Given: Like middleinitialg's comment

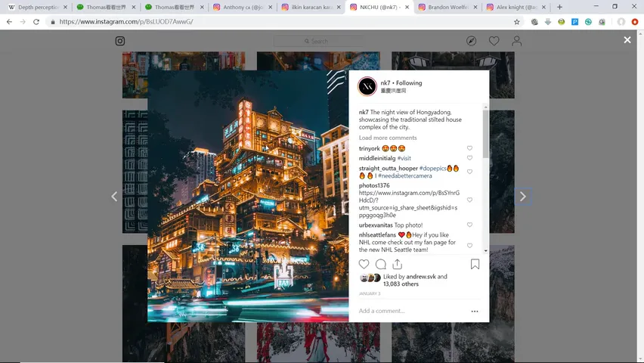Looking at the screenshot, I should 469,158.
